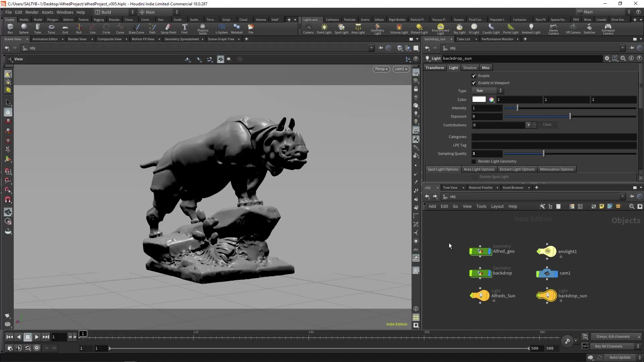Viewport: 644px width, 362px height.
Task: Expand the viewport obj path dropdown
Action: (x=371, y=48)
